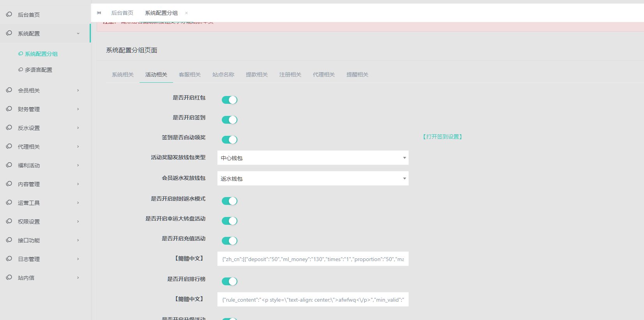The height and width of the screenshot is (320, 644).
Task: Toggle the 是否开启红包 switch
Action: coord(229,100)
